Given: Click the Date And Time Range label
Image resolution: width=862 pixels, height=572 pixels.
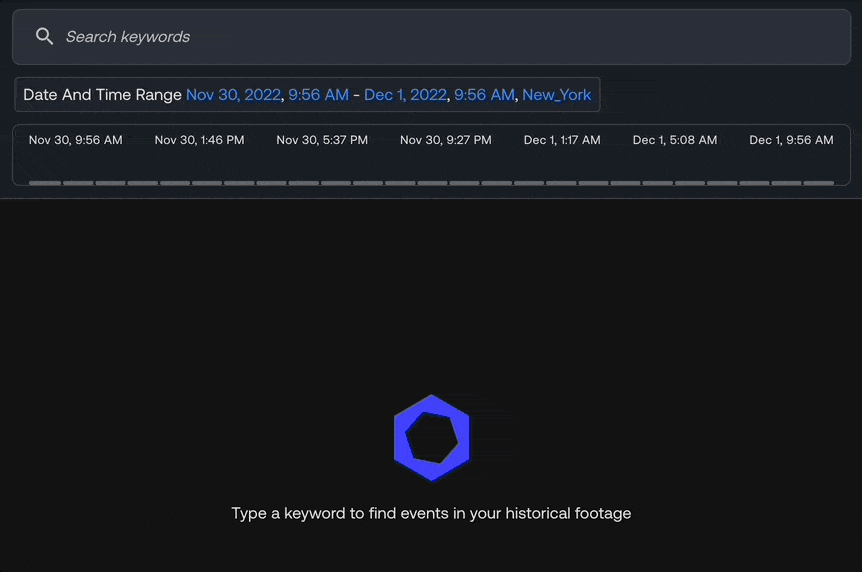Looking at the screenshot, I should pyautogui.click(x=102, y=95).
